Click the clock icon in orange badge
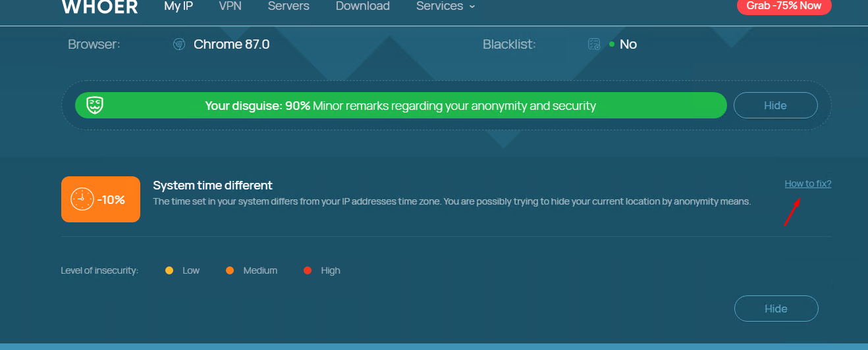This screenshot has height=350, width=868. (x=82, y=199)
